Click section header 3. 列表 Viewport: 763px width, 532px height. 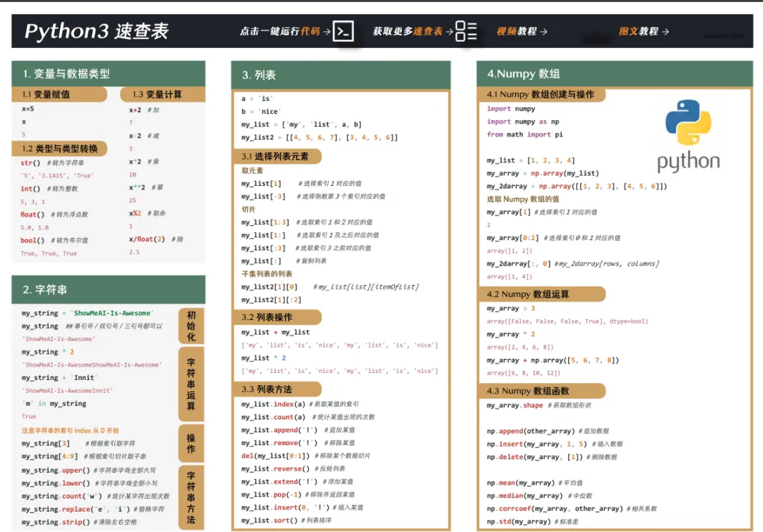pyautogui.click(x=341, y=75)
